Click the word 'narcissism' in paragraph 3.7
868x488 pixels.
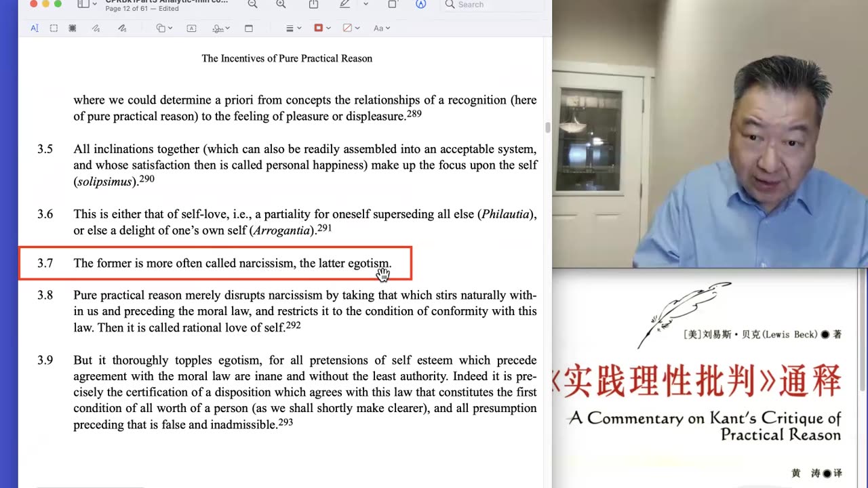click(267, 263)
